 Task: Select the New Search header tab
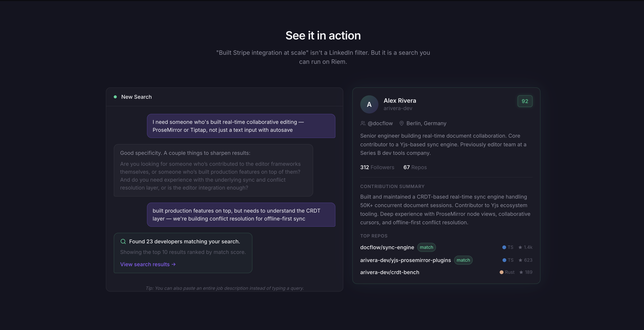click(x=136, y=97)
